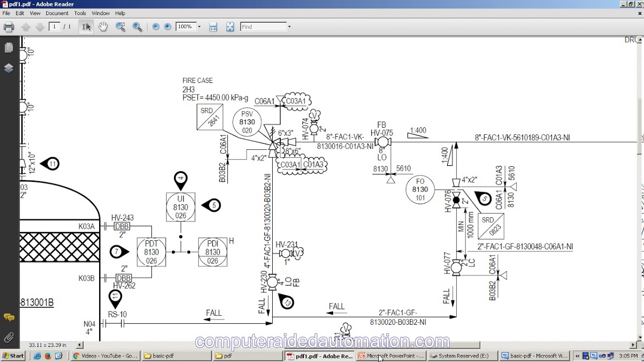Switch to Microsoft PowerPoint taskbar button
Image resolution: width=644 pixels, height=362 pixels.
tap(391, 356)
